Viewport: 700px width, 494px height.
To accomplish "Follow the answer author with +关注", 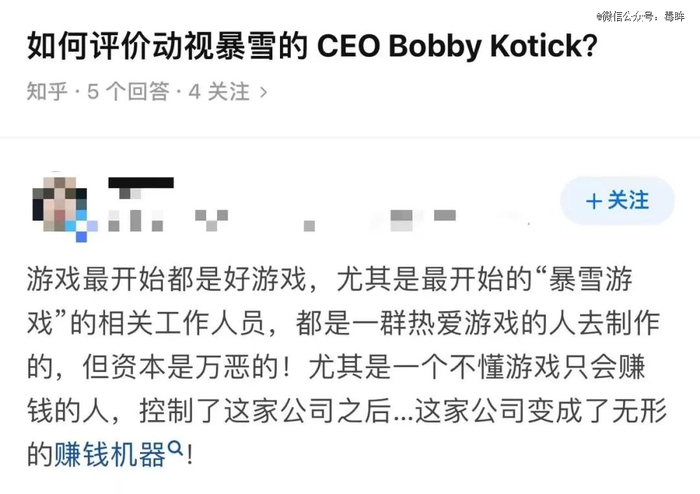I will click(x=617, y=201).
